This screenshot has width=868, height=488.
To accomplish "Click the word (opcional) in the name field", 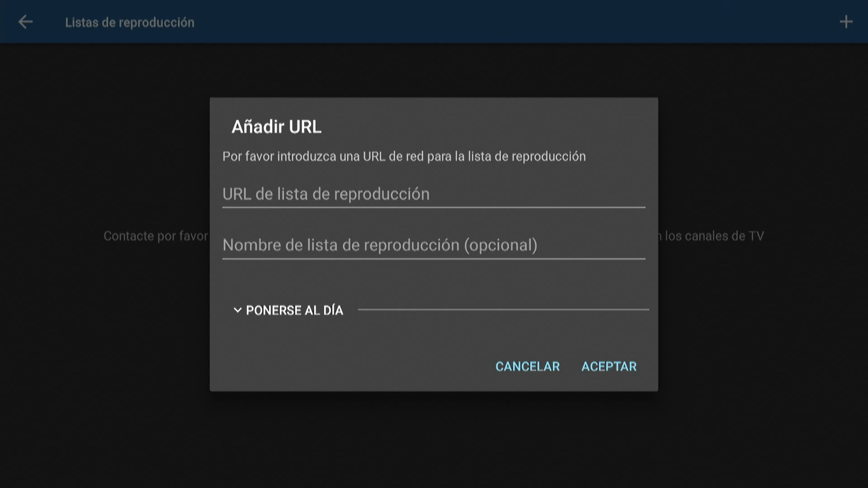I will pyautogui.click(x=500, y=245).
